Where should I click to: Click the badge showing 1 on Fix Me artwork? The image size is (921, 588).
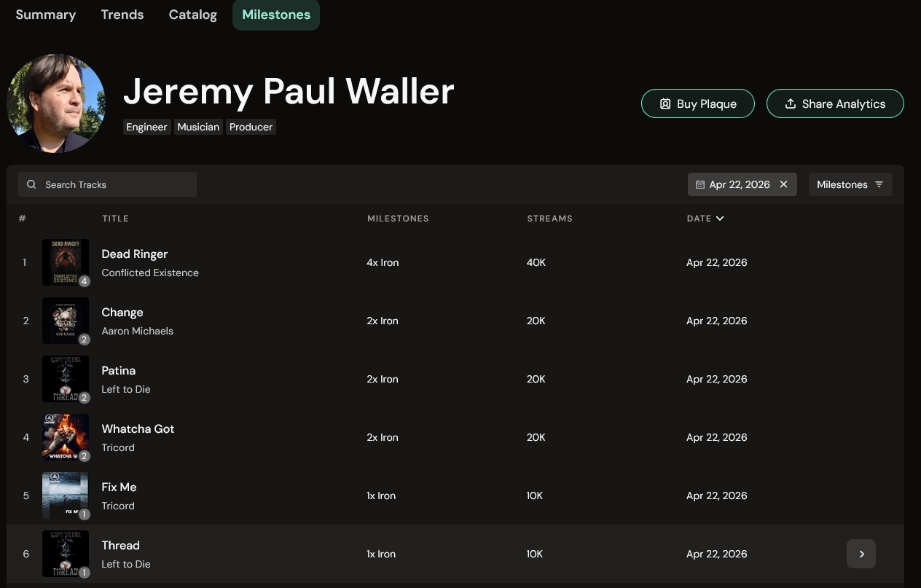(84, 514)
